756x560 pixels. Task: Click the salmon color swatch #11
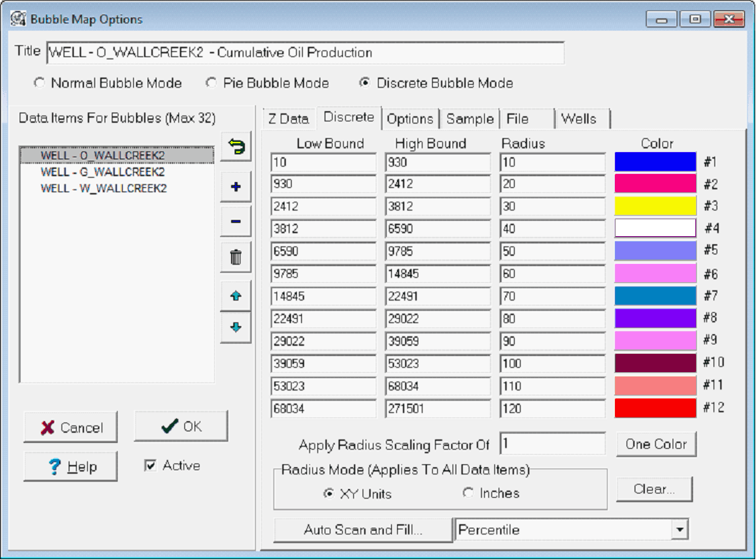click(x=655, y=385)
